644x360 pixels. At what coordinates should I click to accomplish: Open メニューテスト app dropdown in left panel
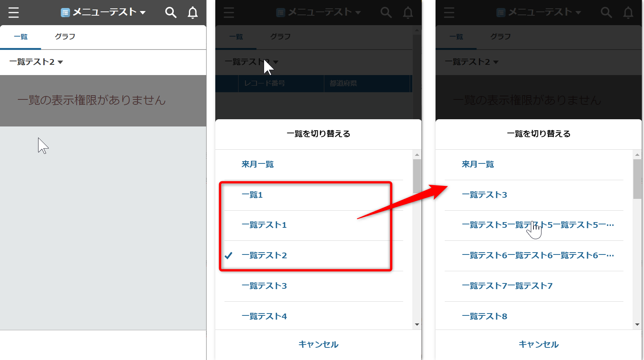pos(109,13)
